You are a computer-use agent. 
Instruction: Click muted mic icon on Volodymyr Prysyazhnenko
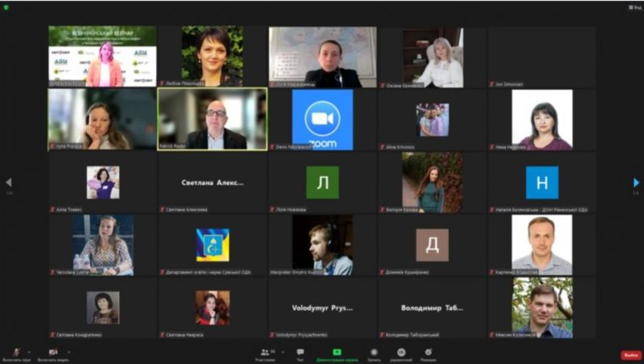pyautogui.click(x=272, y=335)
